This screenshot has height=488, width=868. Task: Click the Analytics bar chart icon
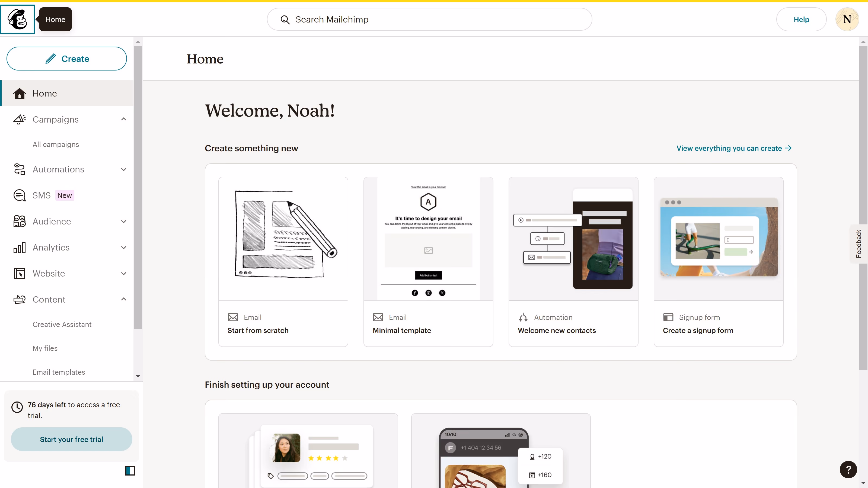point(19,248)
